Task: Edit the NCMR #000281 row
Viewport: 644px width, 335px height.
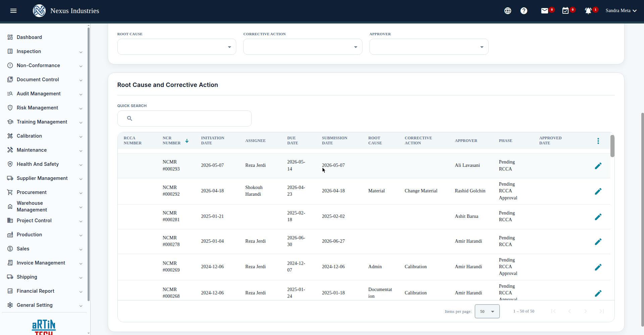Action: coord(598,217)
